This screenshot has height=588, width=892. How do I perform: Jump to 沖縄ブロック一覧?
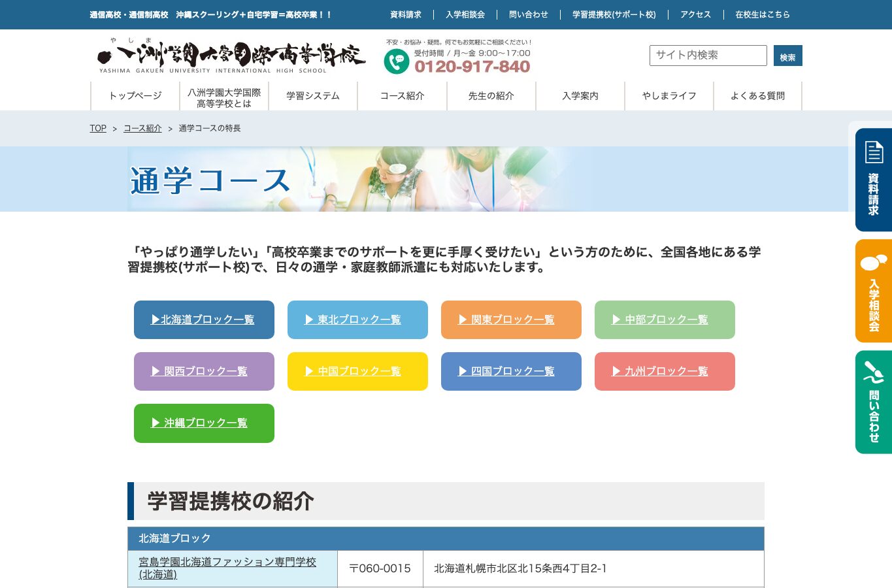[204, 423]
